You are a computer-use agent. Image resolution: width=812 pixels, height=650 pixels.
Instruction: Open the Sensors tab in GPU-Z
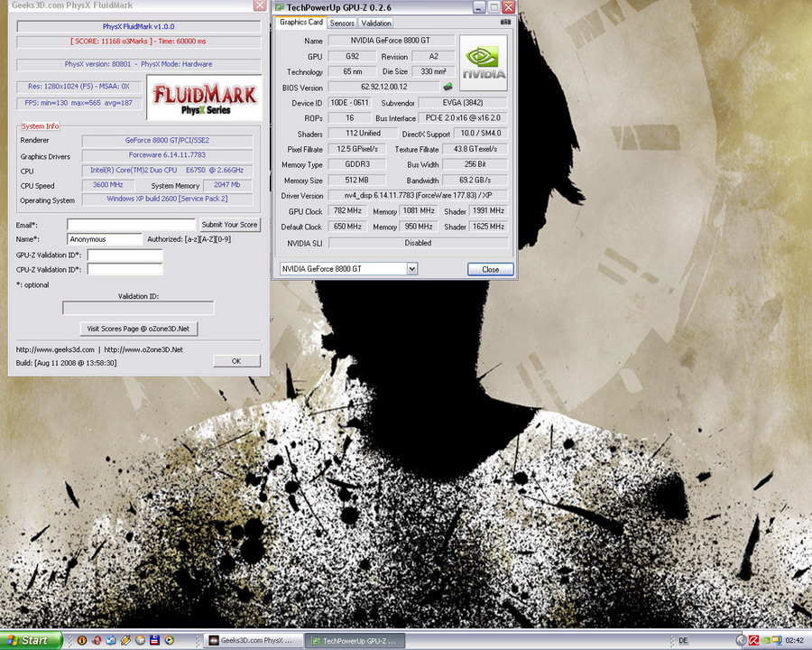(x=342, y=23)
